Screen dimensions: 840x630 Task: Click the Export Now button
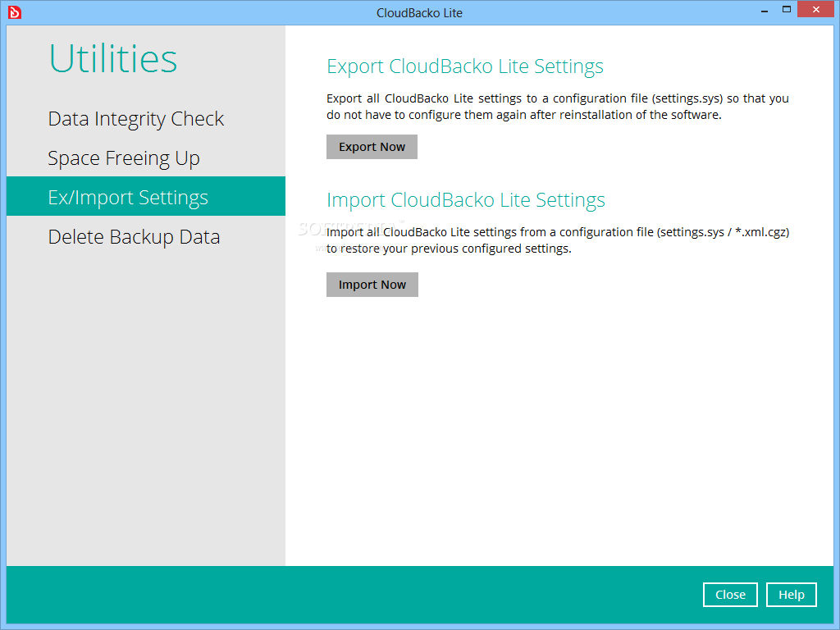tap(372, 147)
